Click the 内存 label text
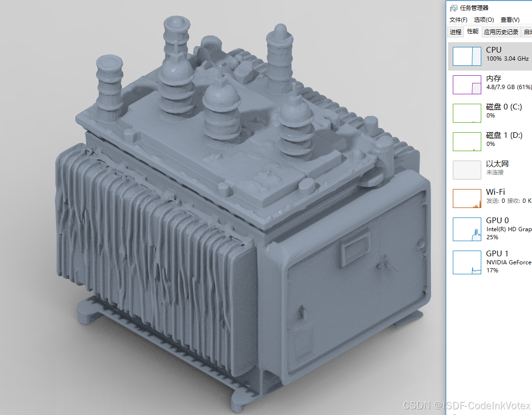 pyautogui.click(x=494, y=78)
